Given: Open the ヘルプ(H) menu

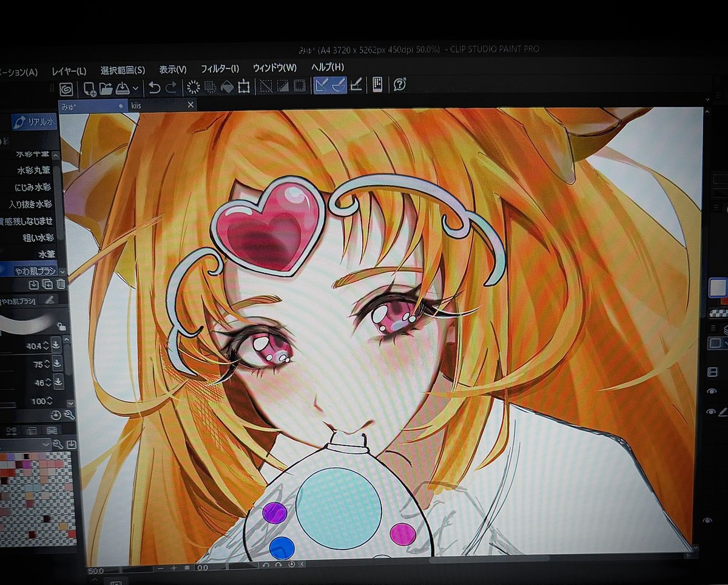Looking at the screenshot, I should pyautogui.click(x=327, y=67).
